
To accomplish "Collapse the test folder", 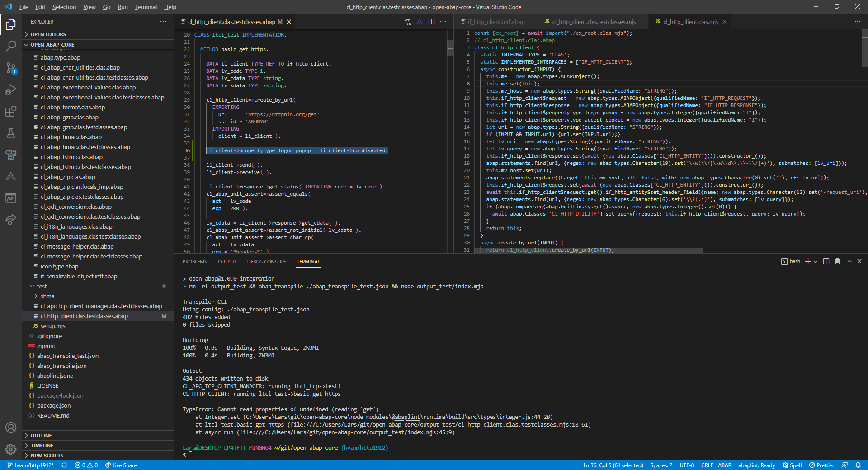I will tap(42, 286).
